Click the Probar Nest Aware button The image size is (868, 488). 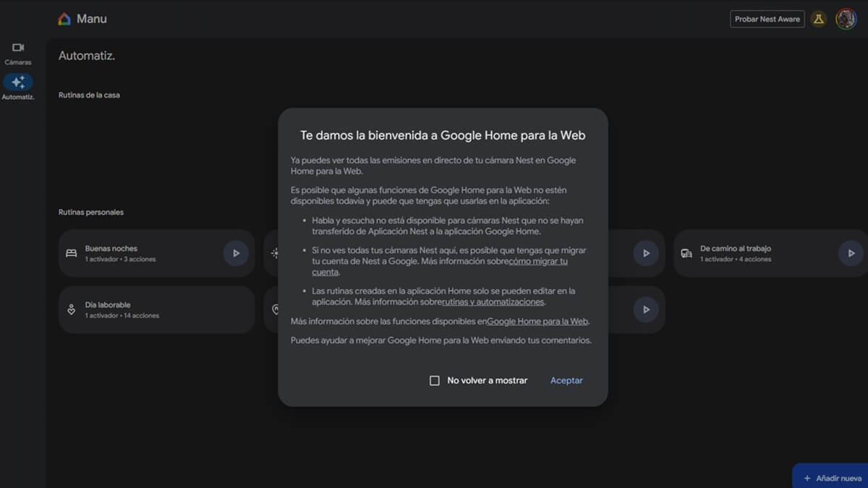click(767, 20)
